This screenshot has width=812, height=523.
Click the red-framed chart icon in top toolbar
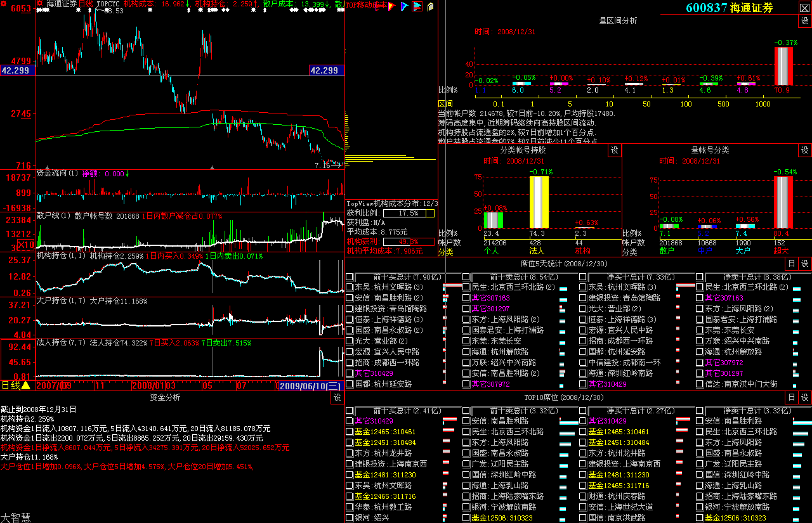[x=417, y=6]
